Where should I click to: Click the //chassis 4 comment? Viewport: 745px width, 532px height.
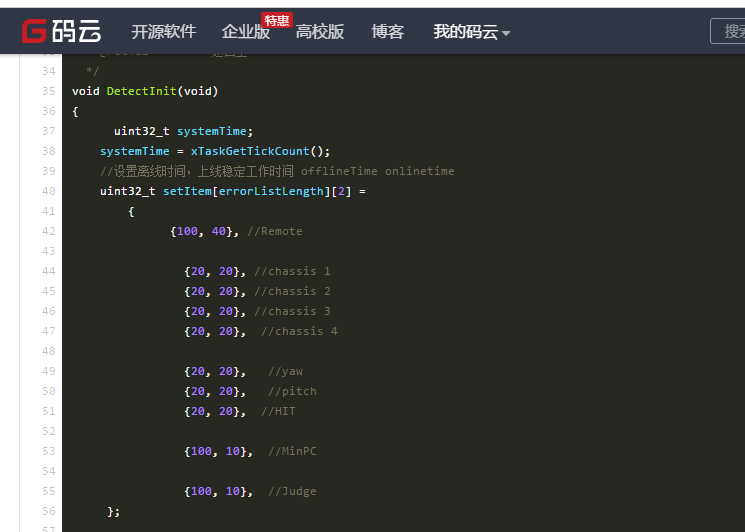point(299,331)
